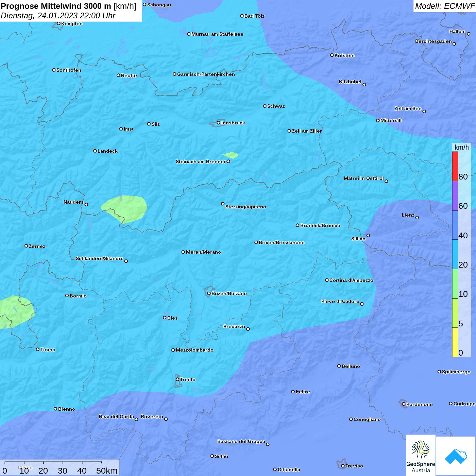
Task: Click the 'Zernez' label
Action: pos(37,246)
